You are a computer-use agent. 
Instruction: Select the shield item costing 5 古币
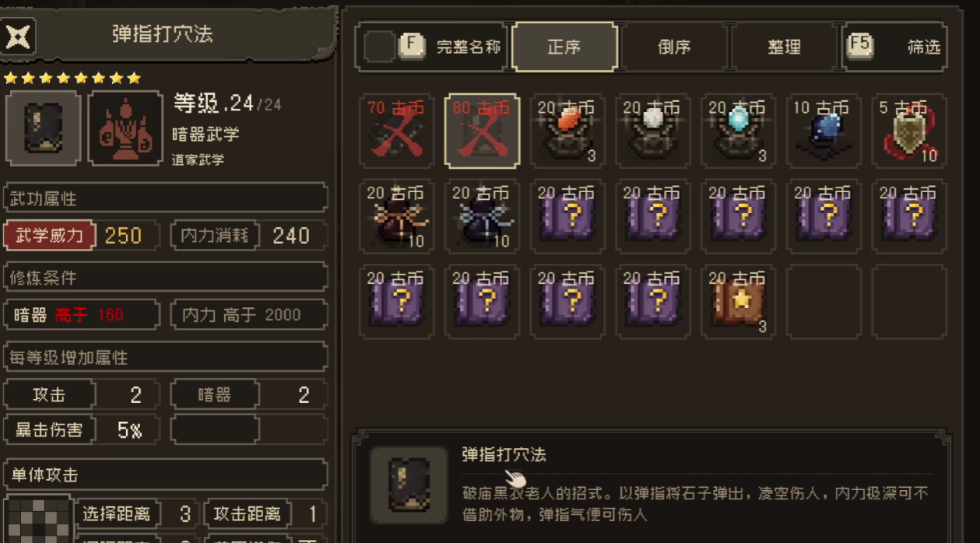point(910,131)
